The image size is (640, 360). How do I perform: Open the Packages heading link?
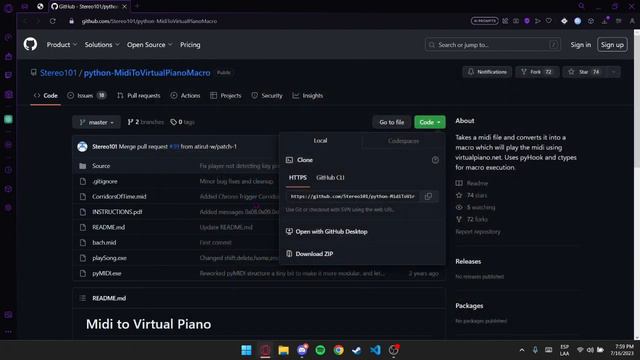click(469, 306)
